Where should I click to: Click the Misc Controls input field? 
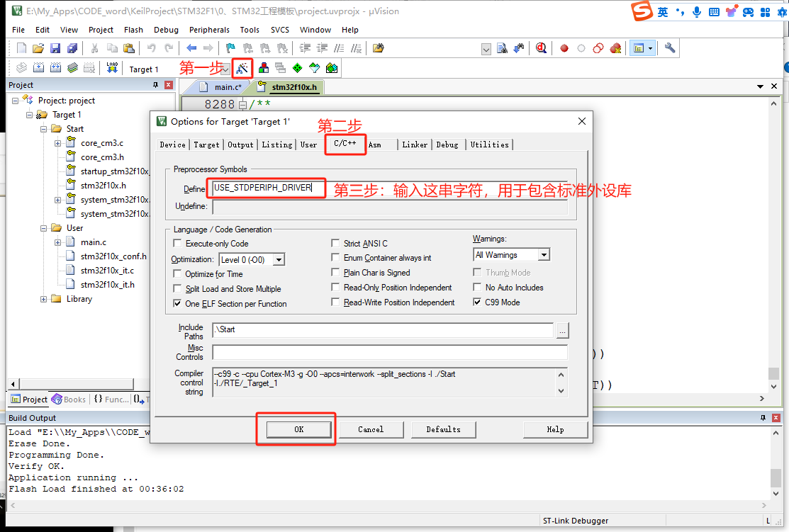pos(390,352)
